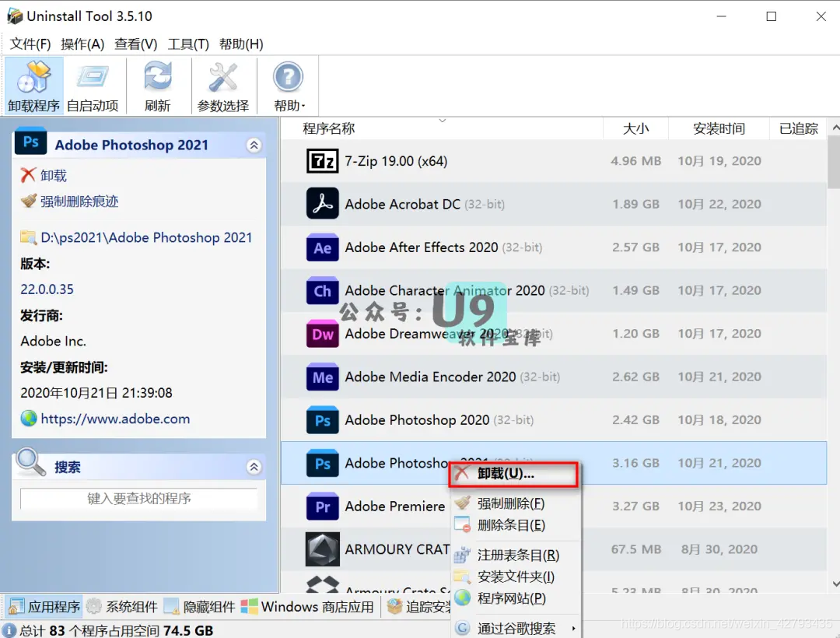
Task: Click the globe icon beside adobe.com link
Action: pyautogui.click(x=29, y=419)
